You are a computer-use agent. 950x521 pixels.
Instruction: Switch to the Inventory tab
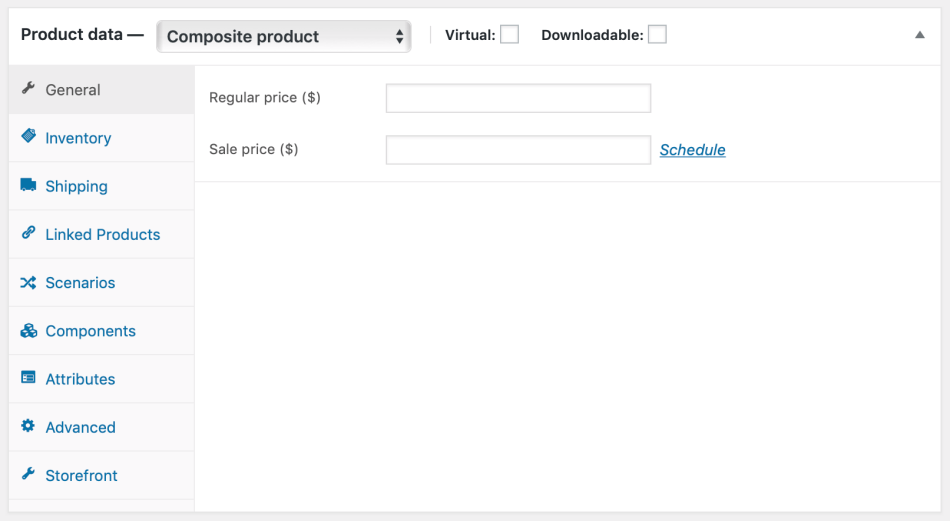point(78,138)
